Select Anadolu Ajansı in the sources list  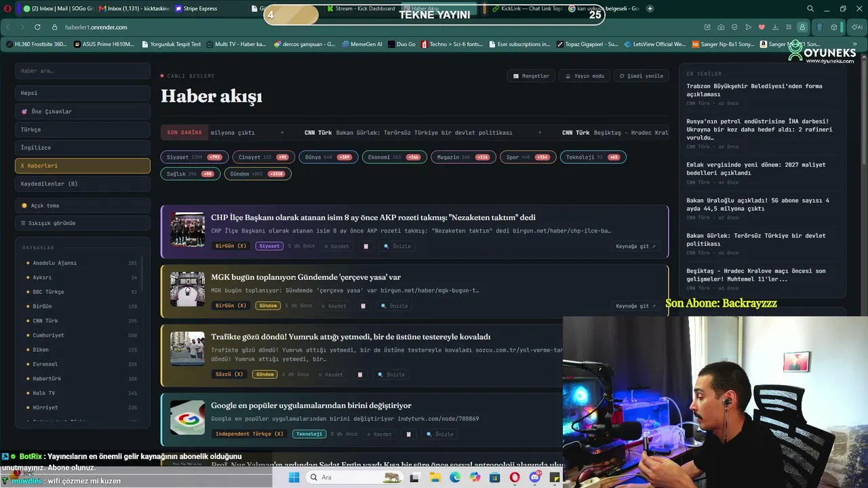coord(81,263)
